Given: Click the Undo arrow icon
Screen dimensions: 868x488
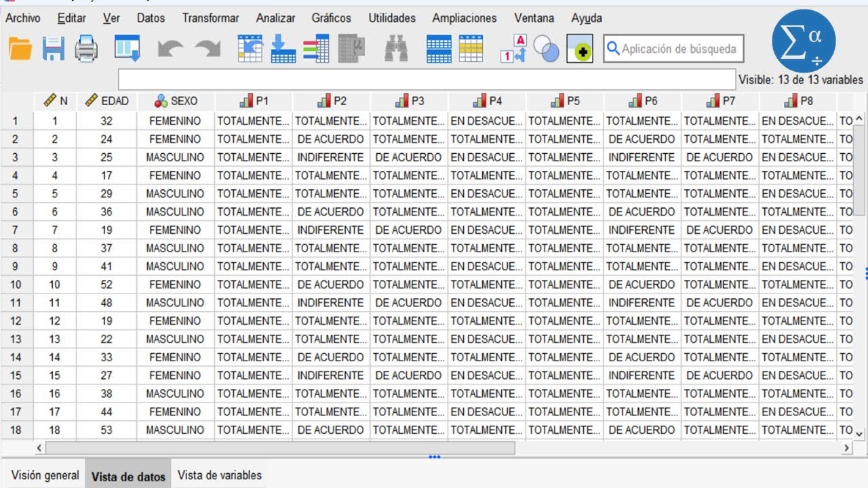Looking at the screenshot, I should (170, 49).
